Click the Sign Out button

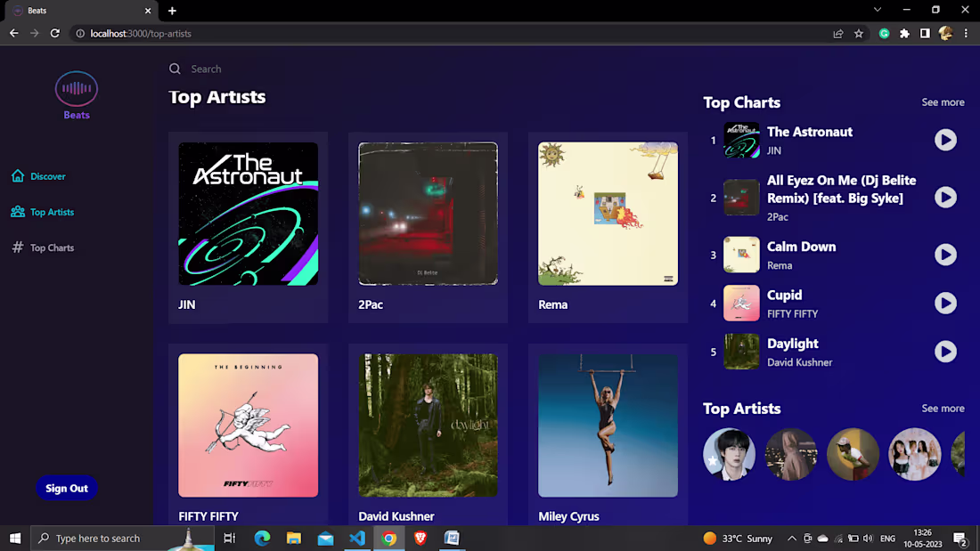click(67, 488)
